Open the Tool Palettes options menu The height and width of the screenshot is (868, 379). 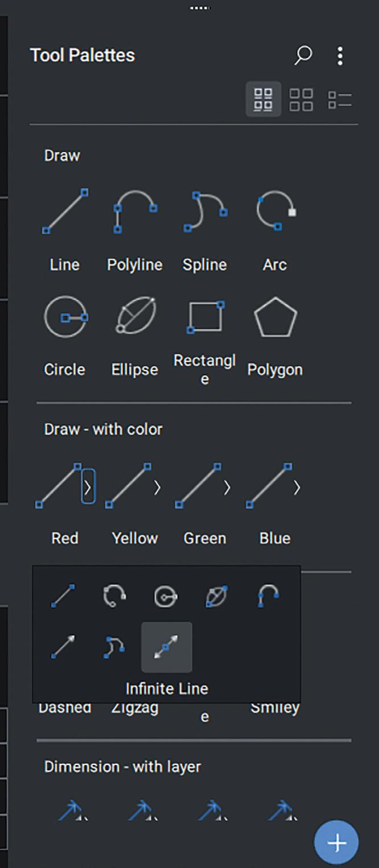tap(340, 55)
